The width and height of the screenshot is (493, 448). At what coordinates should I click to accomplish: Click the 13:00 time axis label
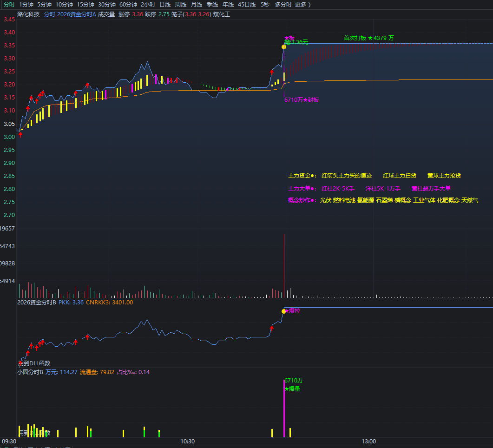point(368,441)
